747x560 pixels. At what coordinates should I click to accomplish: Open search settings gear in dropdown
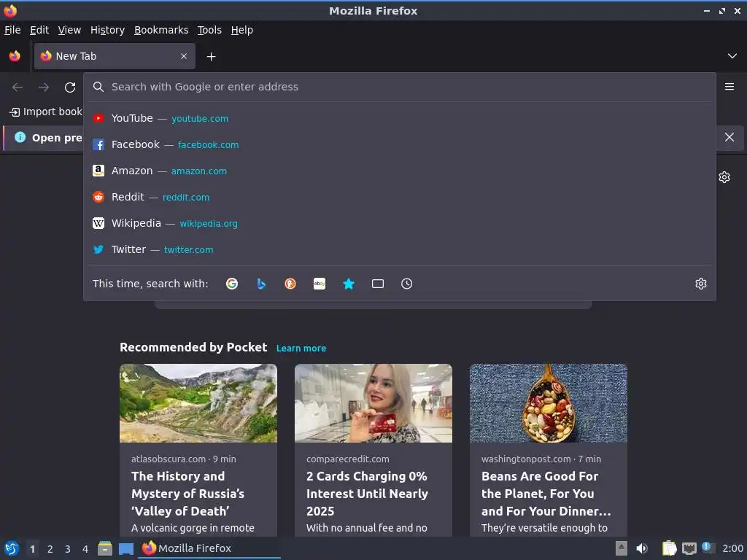[701, 284]
